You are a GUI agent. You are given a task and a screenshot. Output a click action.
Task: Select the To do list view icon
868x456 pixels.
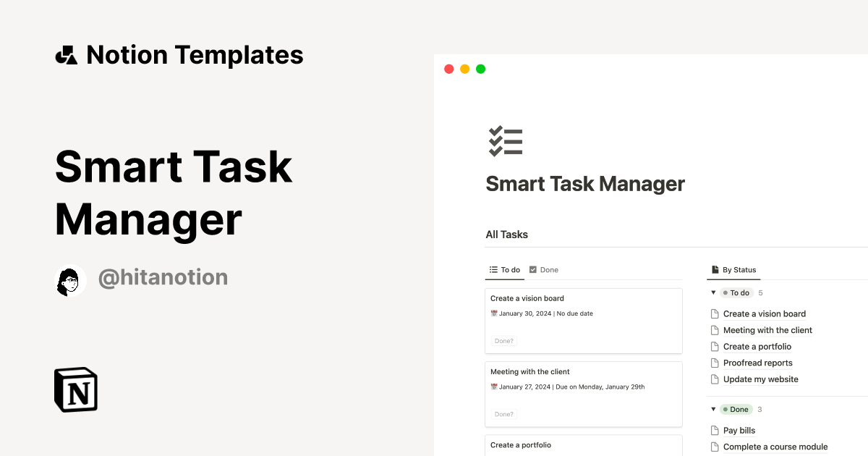[x=493, y=269]
